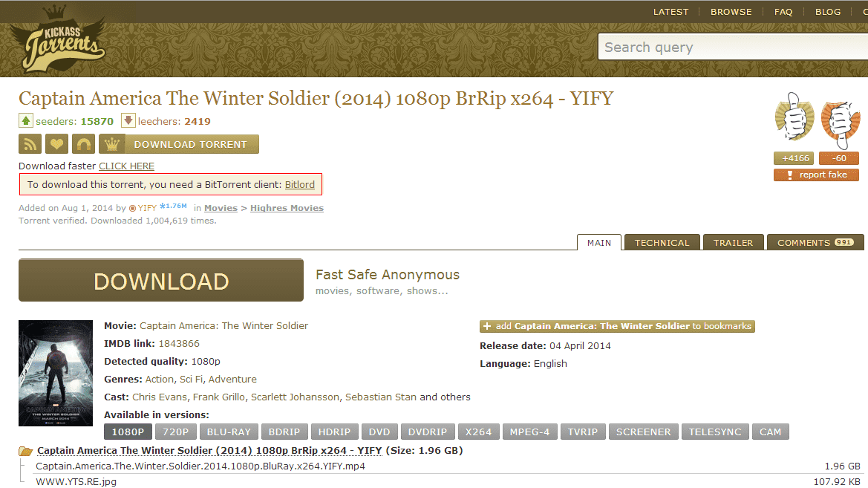
Task: Give thumbs down rating to torrent
Action: [x=841, y=124]
